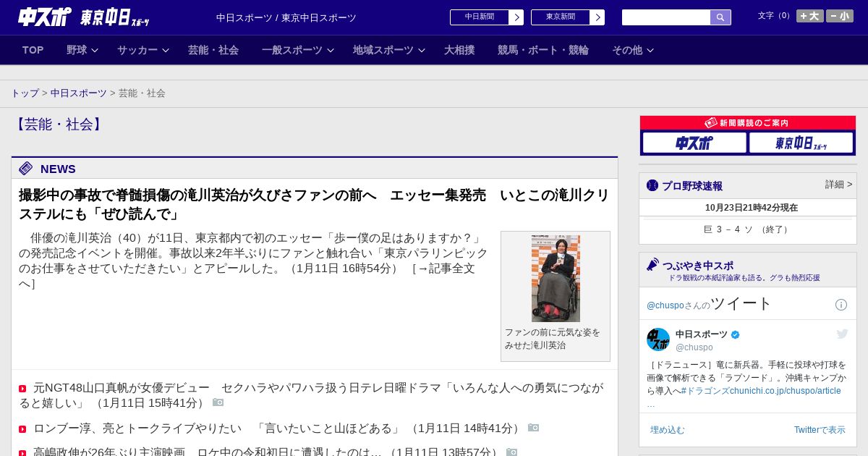Decrease text size with −小 button
The height and width of the screenshot is (456, 868).
click(x=840, y=16)
